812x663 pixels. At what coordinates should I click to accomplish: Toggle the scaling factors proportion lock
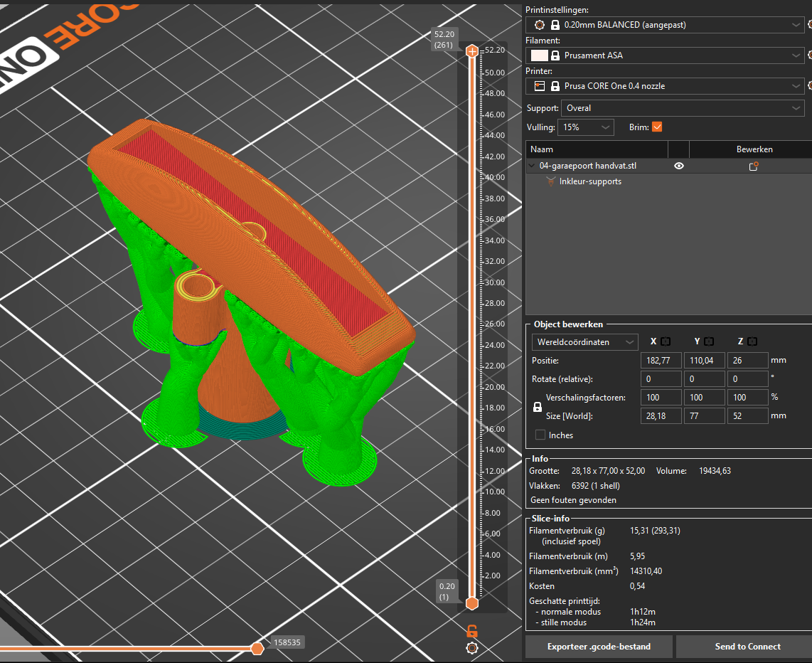[538, 407]
